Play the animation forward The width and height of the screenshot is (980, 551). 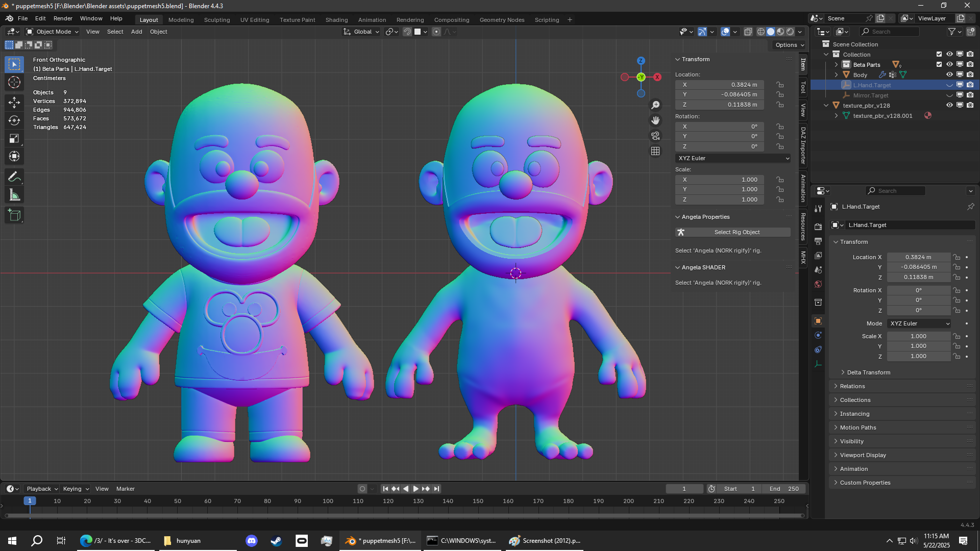pos(415,489)
